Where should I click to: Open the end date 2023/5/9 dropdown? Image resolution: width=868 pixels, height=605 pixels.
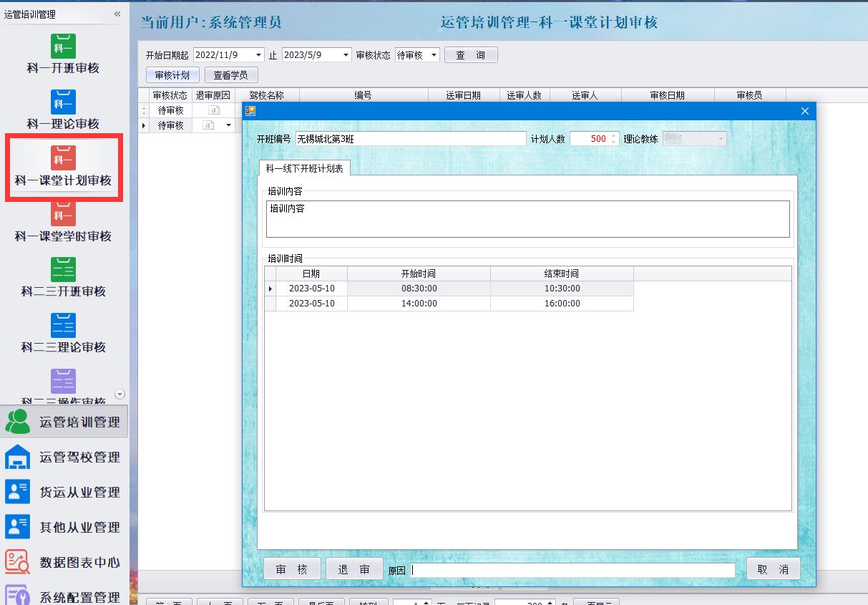pyautogui.click(x=346, y=55)
